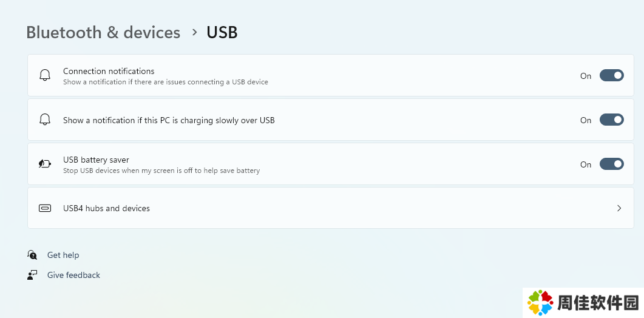
Task: Click the Give feedback person icon
Action: (32, 276)
